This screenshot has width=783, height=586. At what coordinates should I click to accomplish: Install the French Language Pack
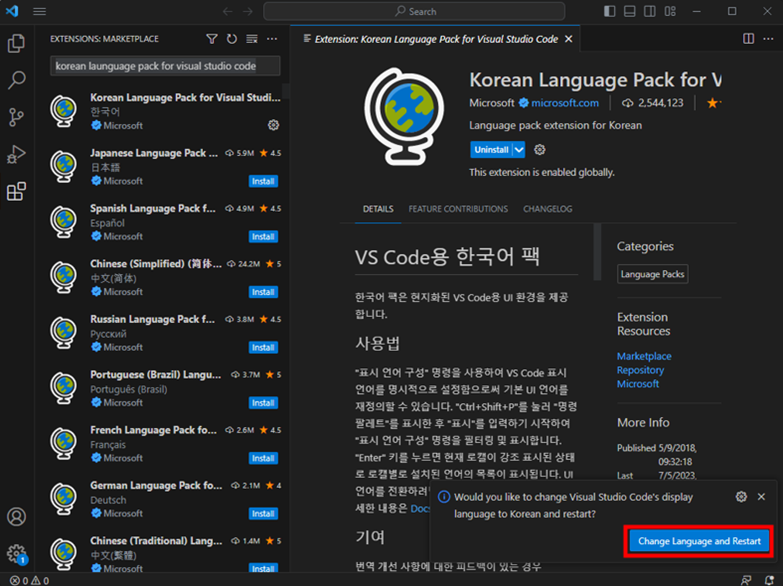(x=263, y=459)
